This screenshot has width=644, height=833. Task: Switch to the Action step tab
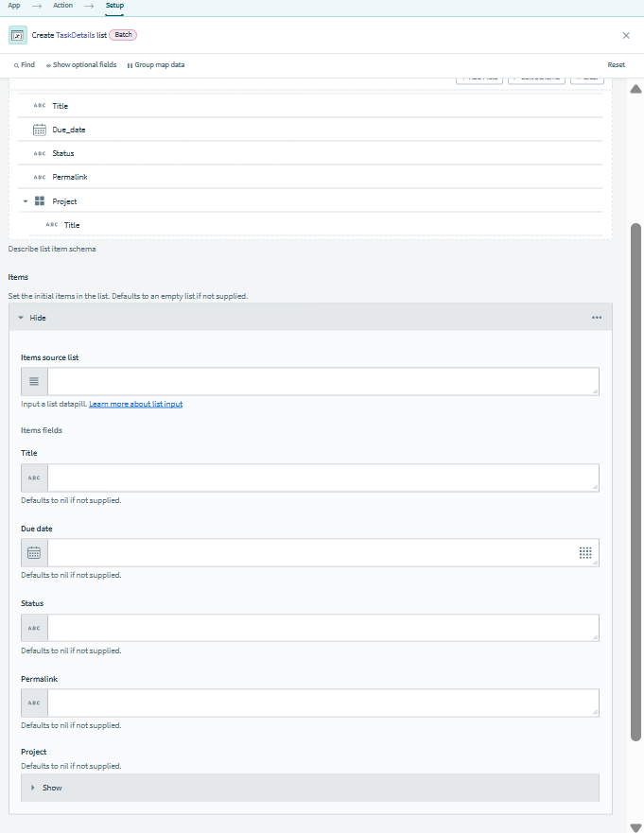[x=63, y=6]
